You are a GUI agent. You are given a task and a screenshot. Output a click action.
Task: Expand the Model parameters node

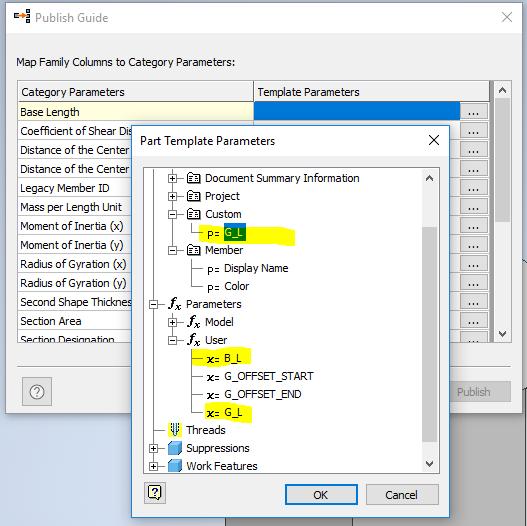[x=172, y=322]
